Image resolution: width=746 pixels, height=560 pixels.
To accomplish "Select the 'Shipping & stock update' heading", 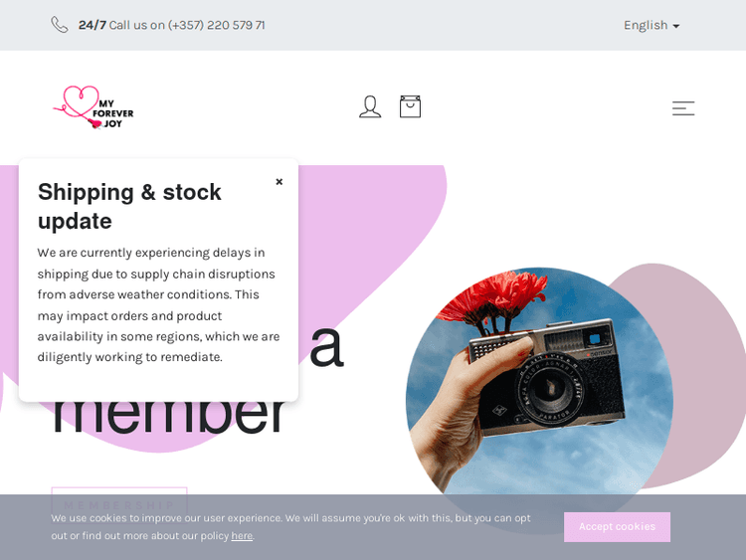I will point(129,207).
